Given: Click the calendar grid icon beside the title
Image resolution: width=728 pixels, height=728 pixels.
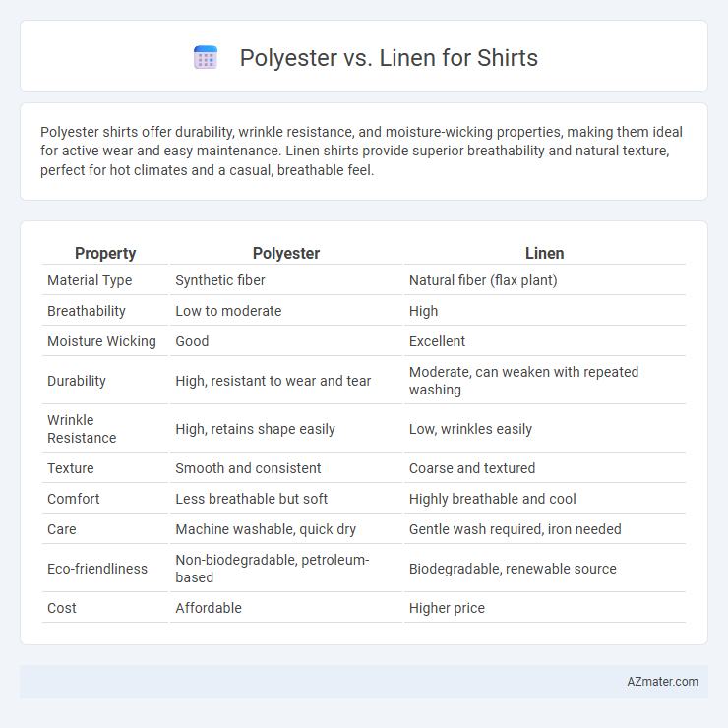Looking at the screenshot, I should [206, 58].
